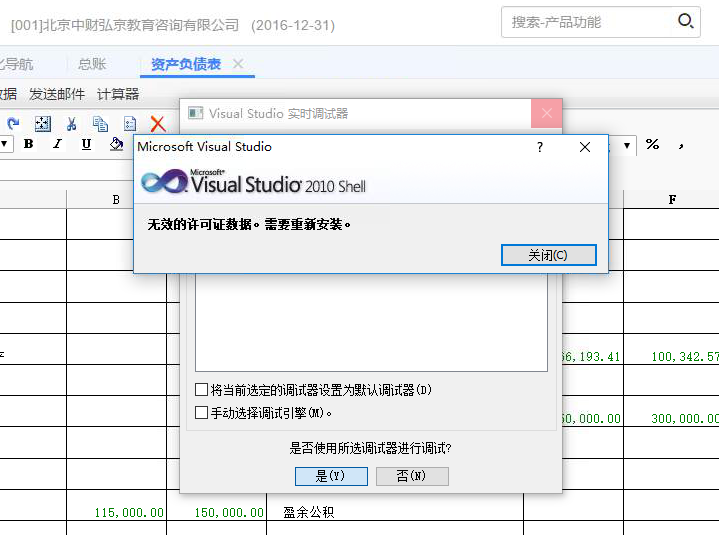Open the dropdown arrow left of Bold
The width and height of the screenshot is (719, 535).
[5, 144]
